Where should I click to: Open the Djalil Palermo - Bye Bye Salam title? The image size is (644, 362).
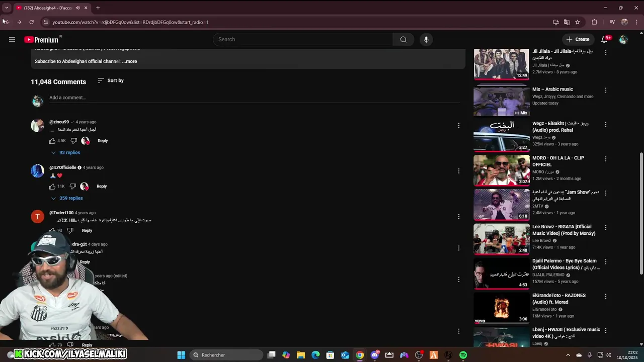(x=566, y=264)
